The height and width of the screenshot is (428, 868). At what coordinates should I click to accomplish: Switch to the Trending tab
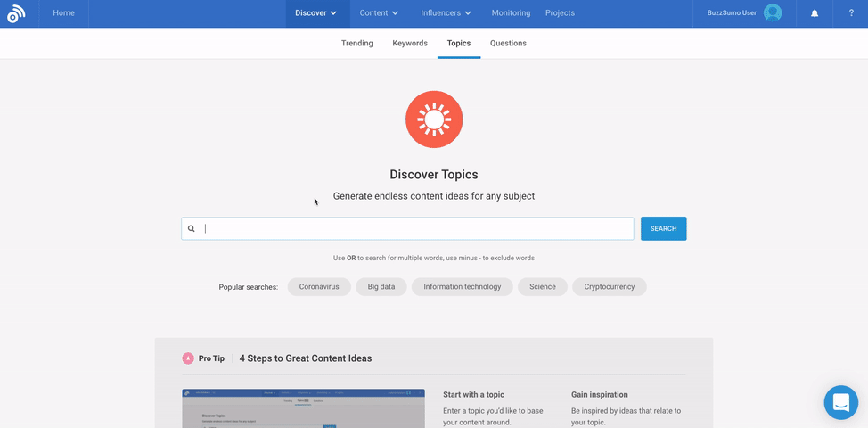click(x=356, y=43)
